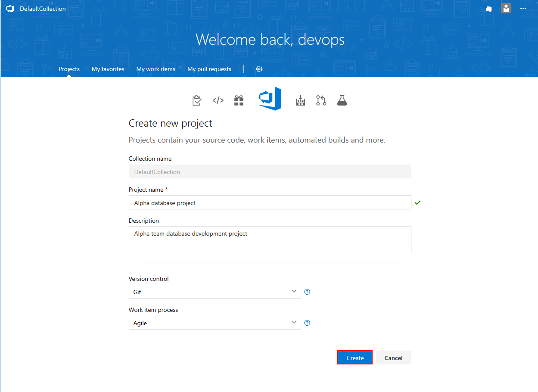Image resolution: width=538 pixels, height=392 pixels.
Task: Expand the Version control Git dropdown
Action: pyautogui.click(x=215, y=292)
